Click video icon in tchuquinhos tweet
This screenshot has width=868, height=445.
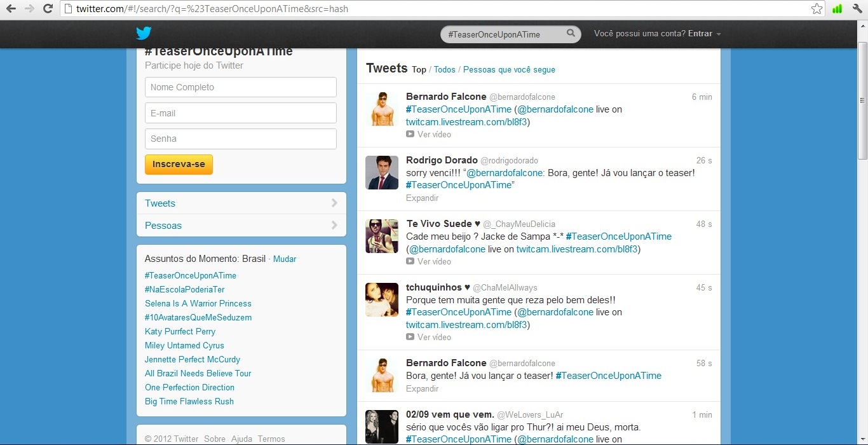pyautogui.click(x=410, y=337)
